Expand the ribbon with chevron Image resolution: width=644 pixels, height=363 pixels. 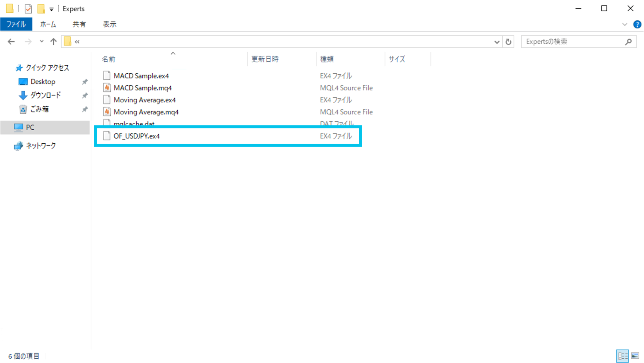(x=625, y=24)
